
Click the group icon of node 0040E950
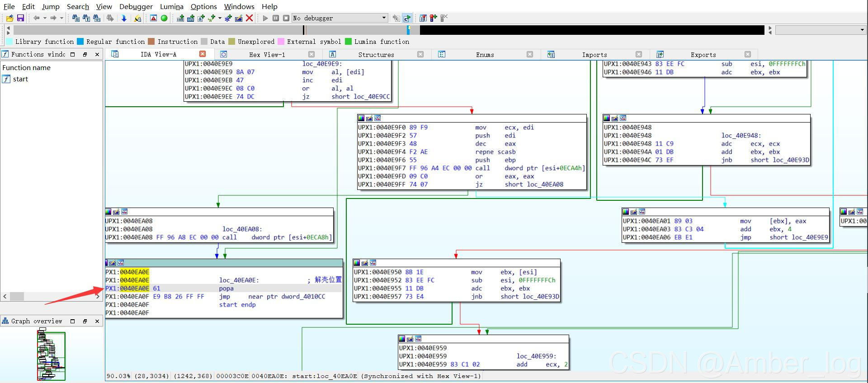(x=373, y=263)
